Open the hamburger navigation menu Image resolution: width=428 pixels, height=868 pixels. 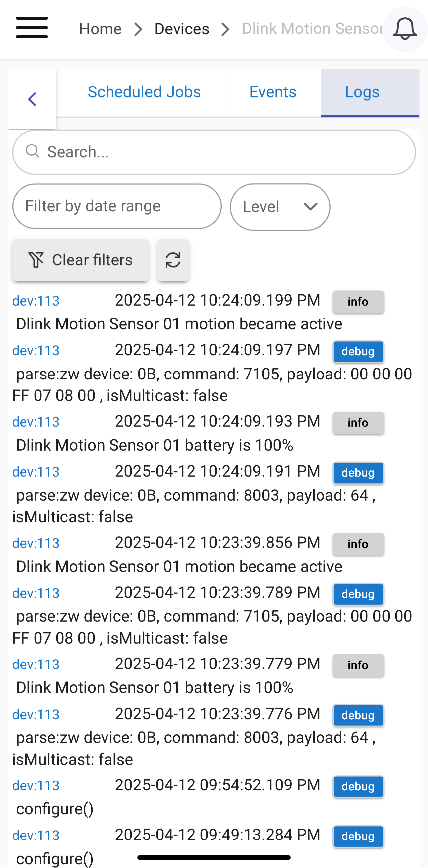click(x=32, y=28)
